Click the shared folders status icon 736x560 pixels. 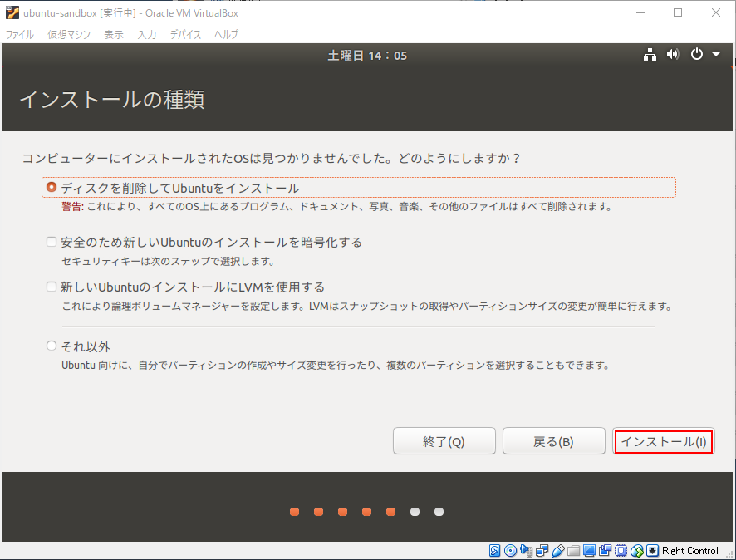(x=573, y=550)
